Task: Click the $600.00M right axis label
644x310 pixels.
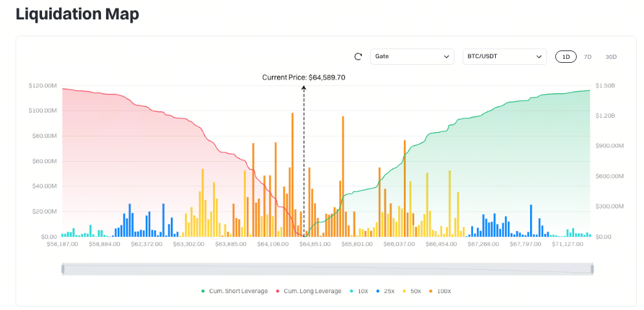Action: click(x=610, y=177)
